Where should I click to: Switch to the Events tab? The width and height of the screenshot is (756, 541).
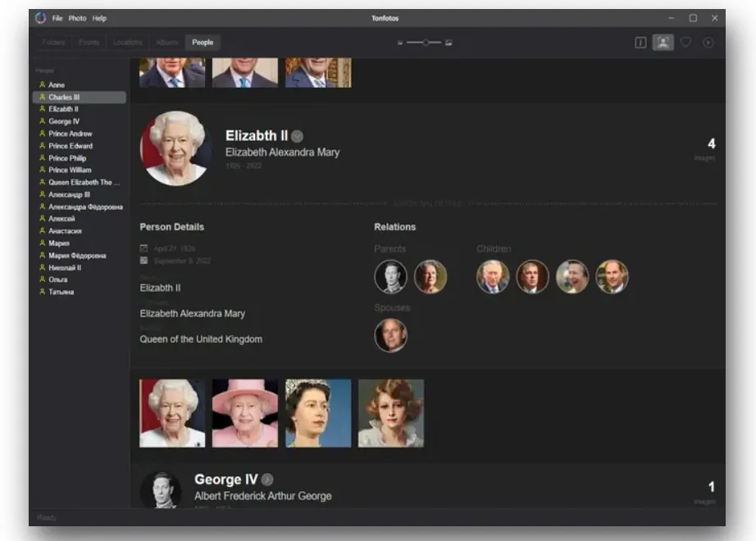pyautogui.click(x=89, y=43)
